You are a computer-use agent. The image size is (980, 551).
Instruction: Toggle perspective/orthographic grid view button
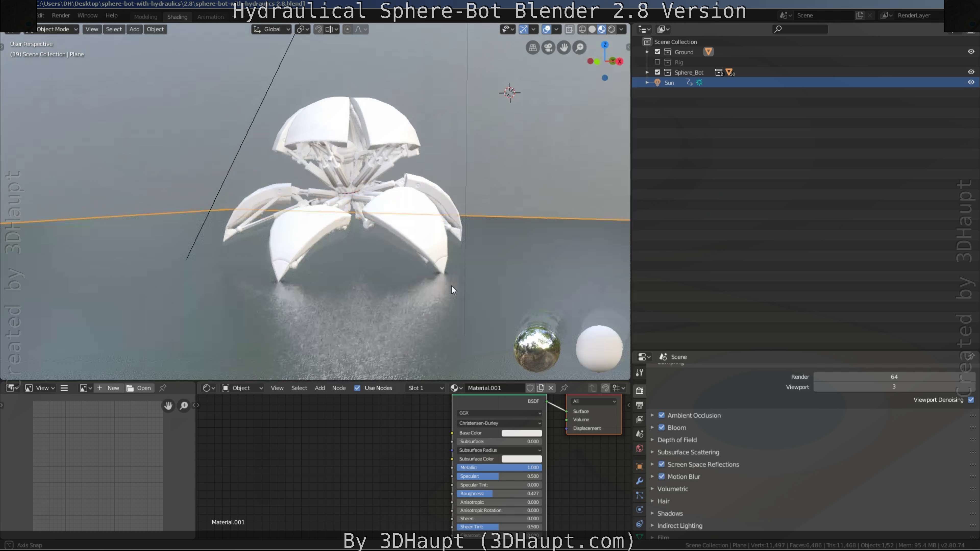click(x=533, y=48)
